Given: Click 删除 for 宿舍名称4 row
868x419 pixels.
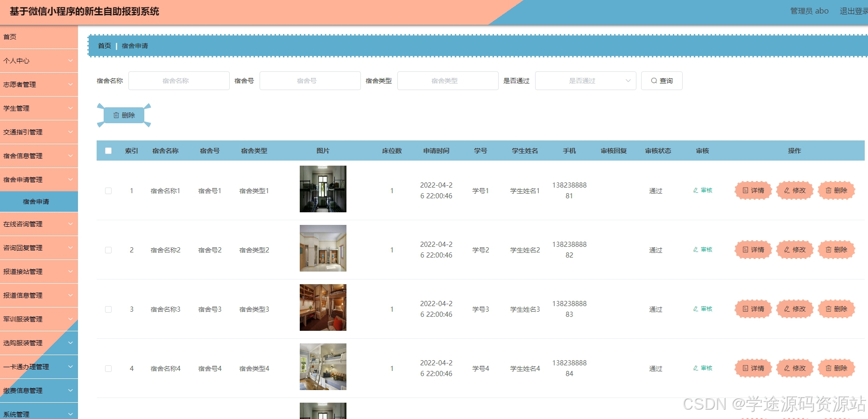Looking at the screenshot, I should pos(836,368).
